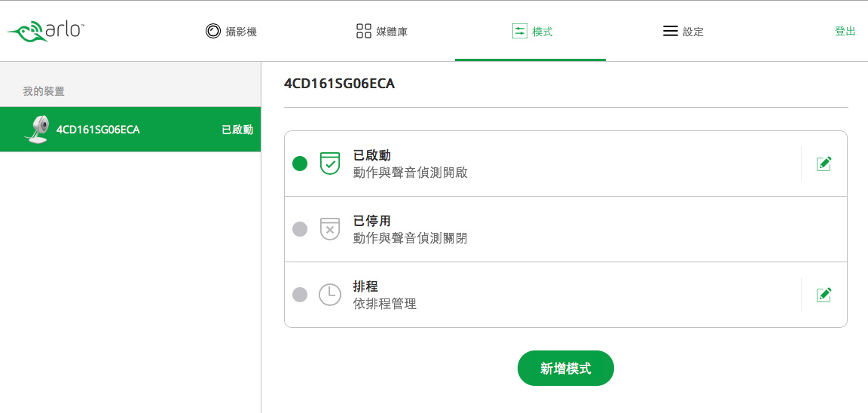Screen dimensions: 868x413
Task: Open the 攝影機 cameras tab
Action: click(231, 32)
